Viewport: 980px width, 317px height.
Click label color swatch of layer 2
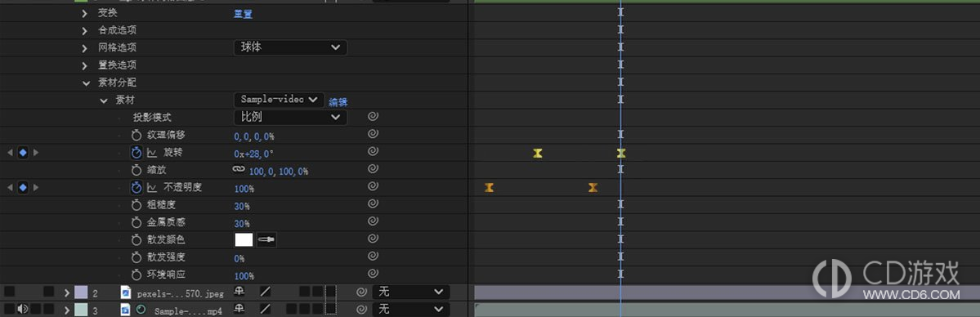[81, 292]
